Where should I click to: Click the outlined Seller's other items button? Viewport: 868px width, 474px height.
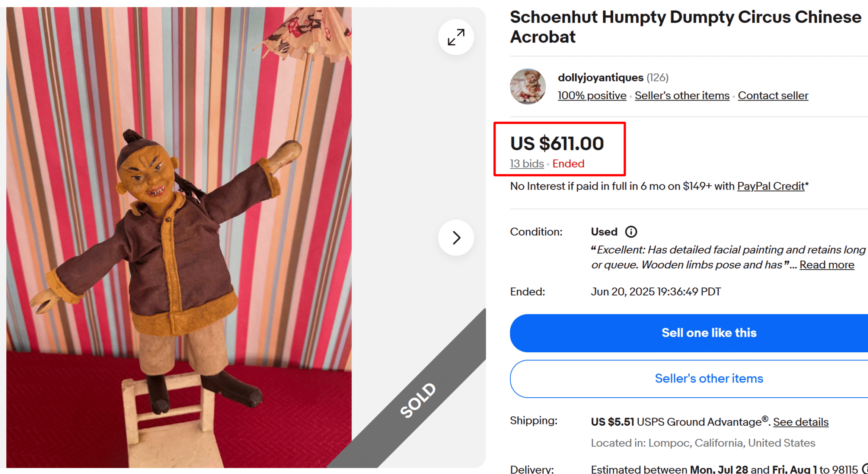(709, 379)
